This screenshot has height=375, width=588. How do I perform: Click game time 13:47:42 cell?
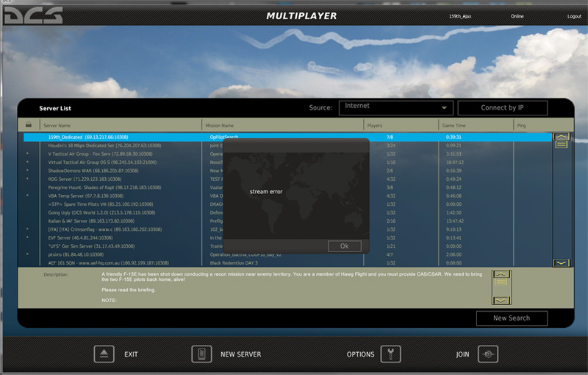click(x=455, y=221)
